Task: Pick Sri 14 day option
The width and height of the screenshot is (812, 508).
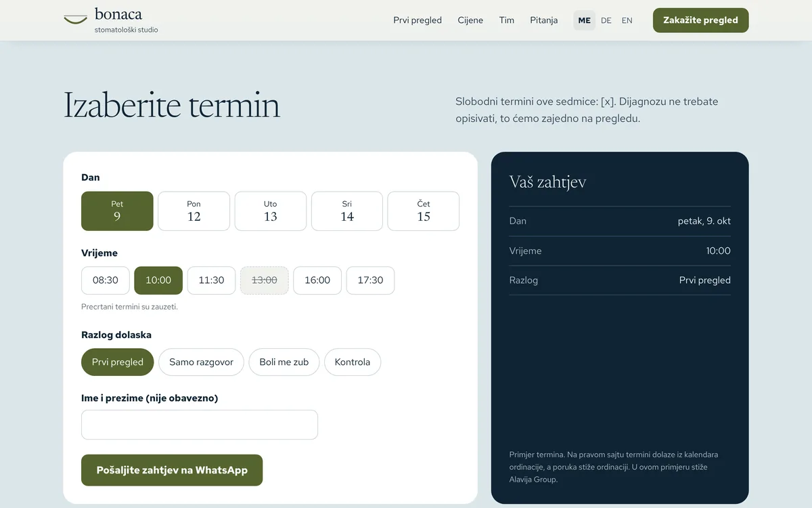Action: tap(347, 211)
